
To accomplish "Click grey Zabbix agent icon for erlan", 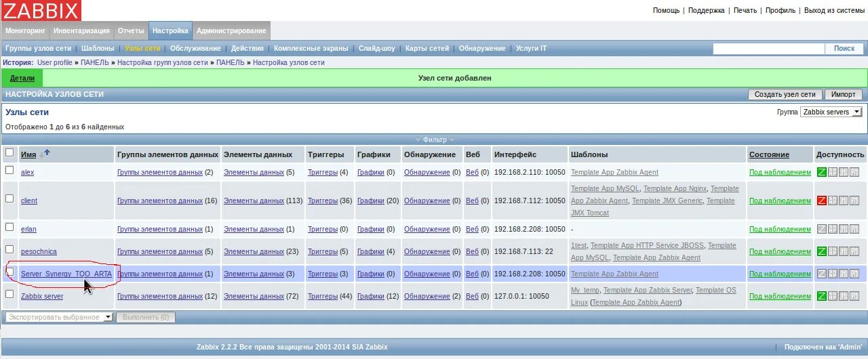I will point(822,229).
